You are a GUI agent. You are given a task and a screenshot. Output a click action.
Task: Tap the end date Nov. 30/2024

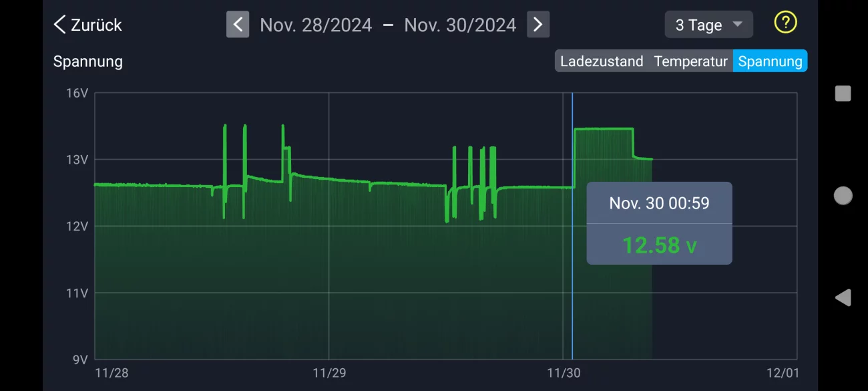click(460, 25)
